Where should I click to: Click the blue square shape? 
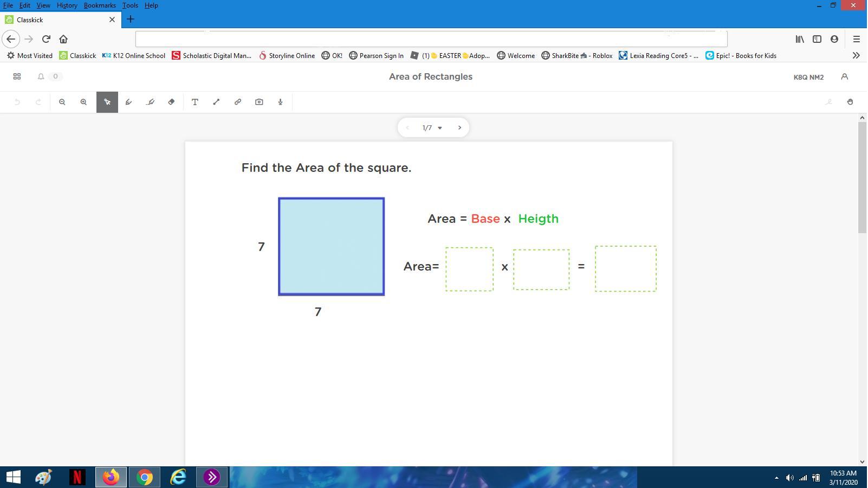[332, 247]
